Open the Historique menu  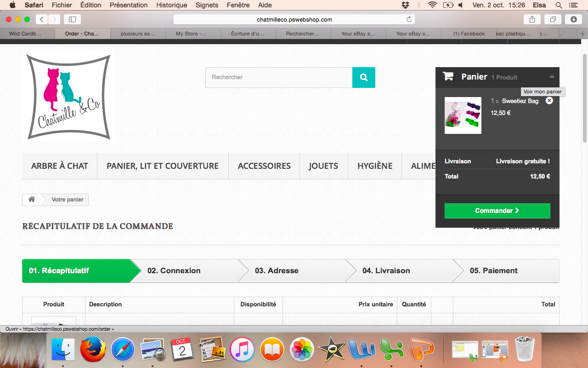[172, 5]
